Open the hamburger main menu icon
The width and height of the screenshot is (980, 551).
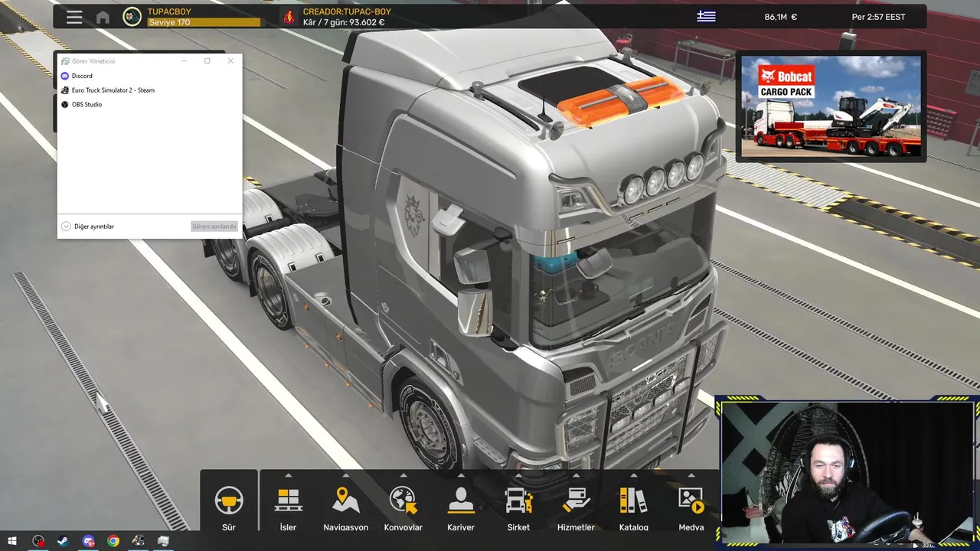74,17
